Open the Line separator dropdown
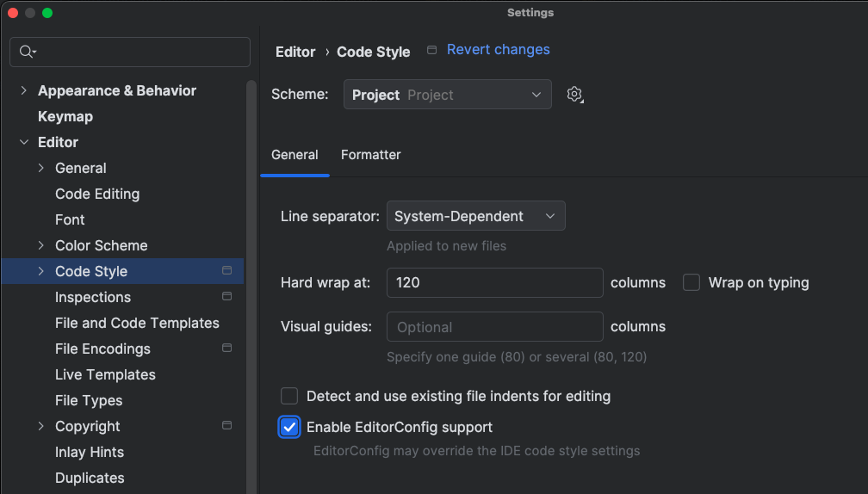The image size is (868, 494). (475, 216)
